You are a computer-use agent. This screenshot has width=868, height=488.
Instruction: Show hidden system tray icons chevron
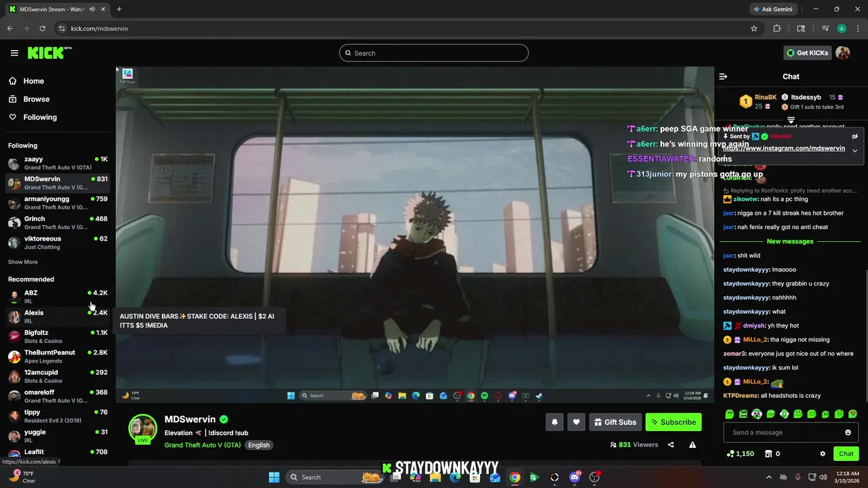click(x=768, y=477)
